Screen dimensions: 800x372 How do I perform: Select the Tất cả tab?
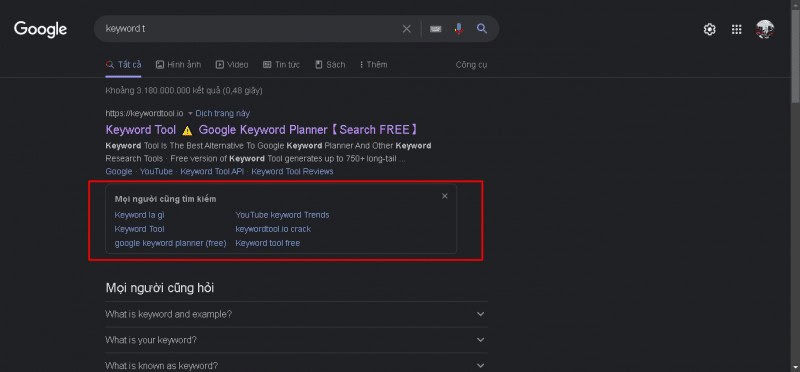[x=123, y=65]
